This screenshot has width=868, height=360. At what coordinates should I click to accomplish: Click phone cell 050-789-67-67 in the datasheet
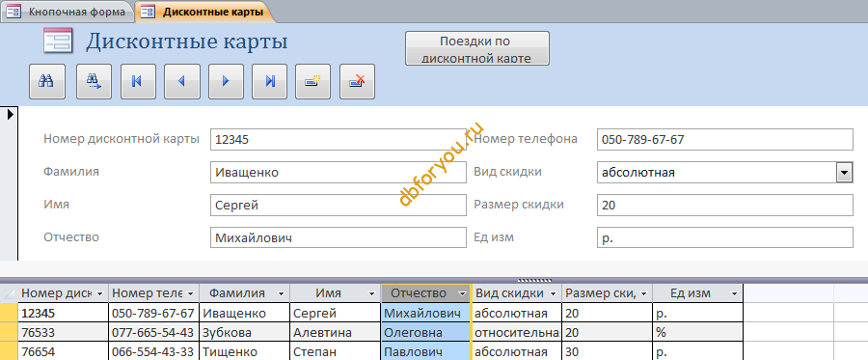point(154,313)
